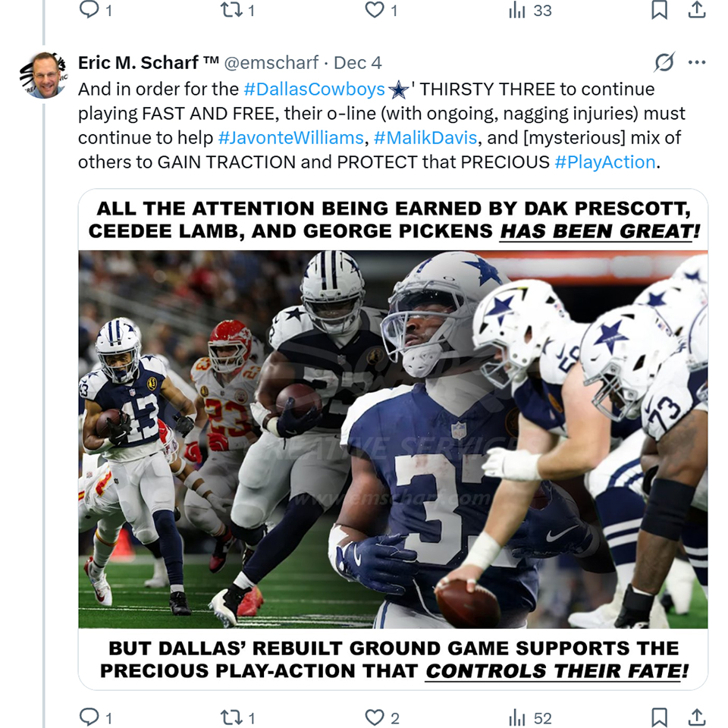Bookmark the upper post
The height and width of the screenshot is (728, 728).
(x=660, y=10)
